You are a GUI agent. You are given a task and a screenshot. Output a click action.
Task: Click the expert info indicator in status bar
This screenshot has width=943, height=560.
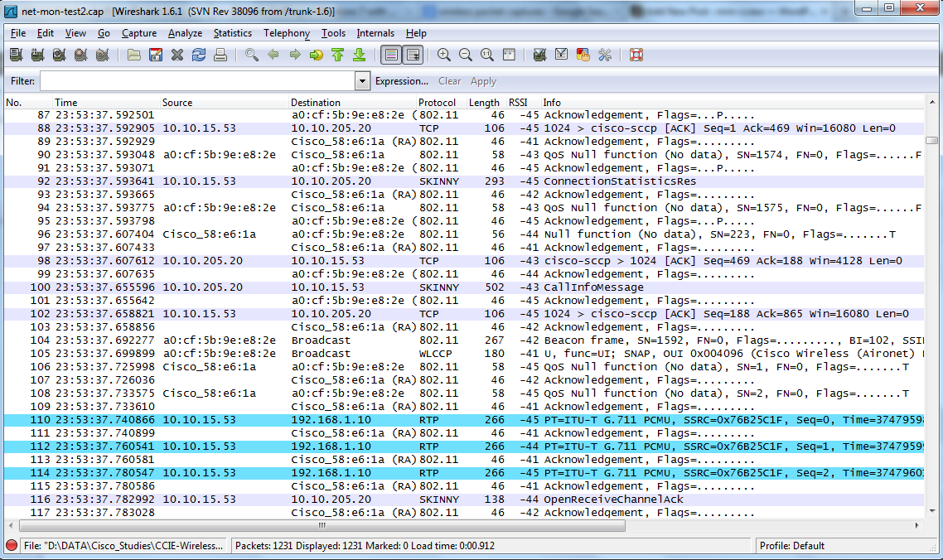(12, 546)
